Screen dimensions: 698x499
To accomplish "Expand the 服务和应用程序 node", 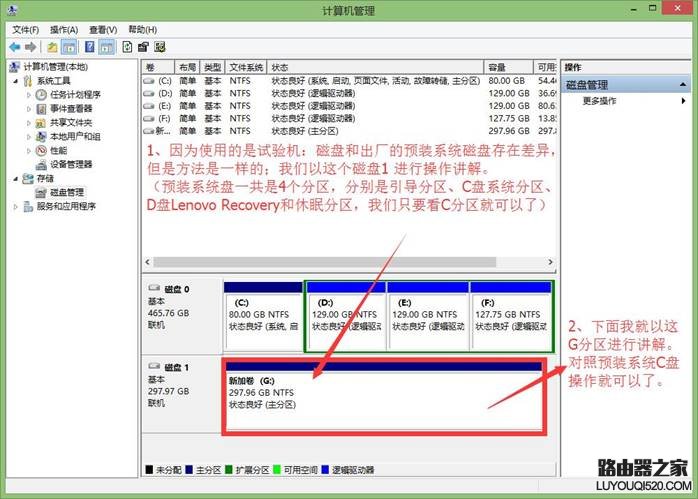I will point(16,207).
